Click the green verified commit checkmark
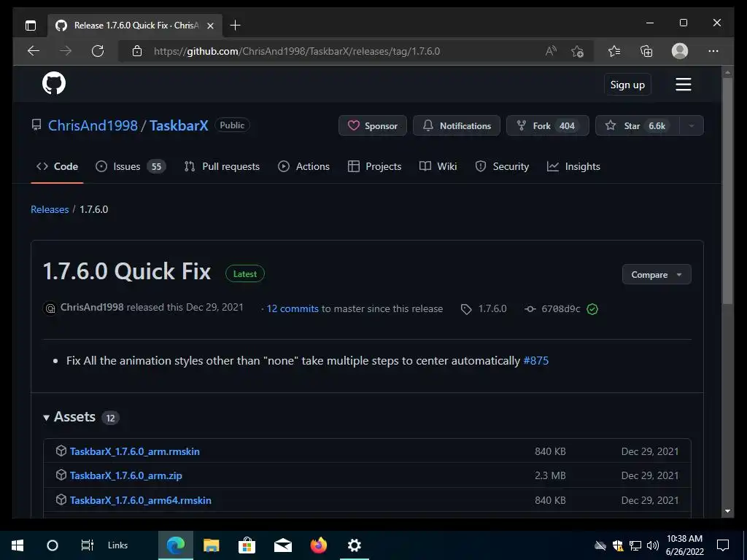The image size is (747, 560). (592, 309)
